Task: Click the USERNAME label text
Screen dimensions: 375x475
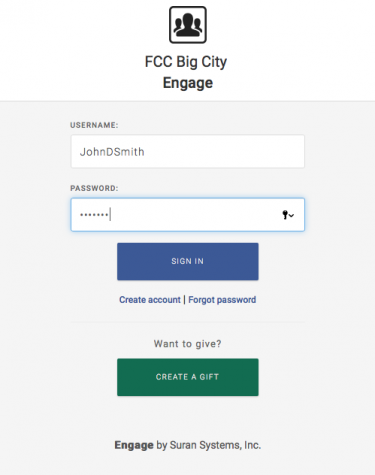Action: point(94,125)
